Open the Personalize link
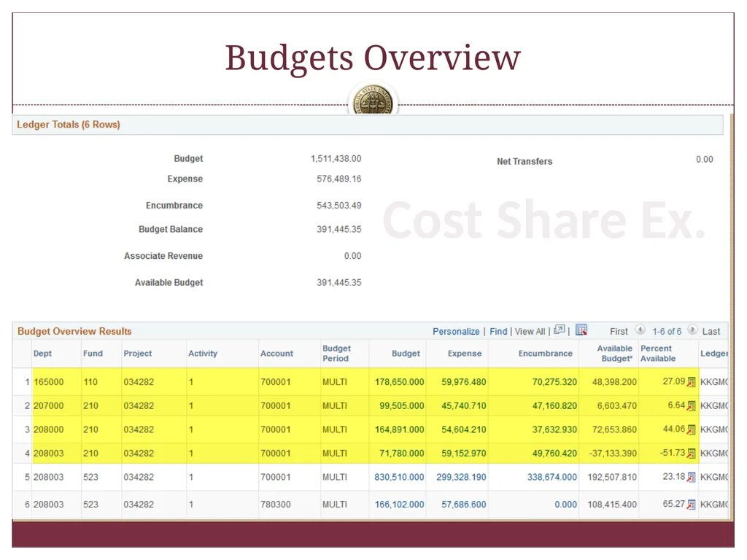The height and width of the screenshot is (560, 747). click(456, 332)
